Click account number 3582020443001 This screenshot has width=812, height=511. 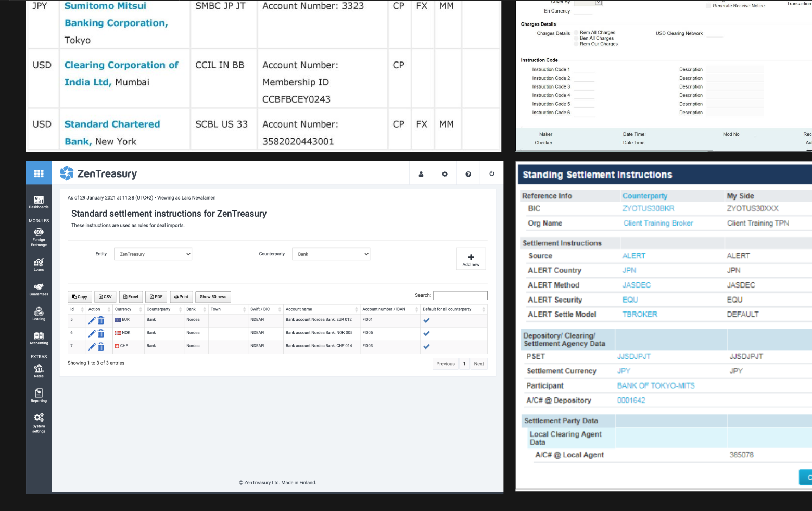pyautogui.click(x=298, y=141)
